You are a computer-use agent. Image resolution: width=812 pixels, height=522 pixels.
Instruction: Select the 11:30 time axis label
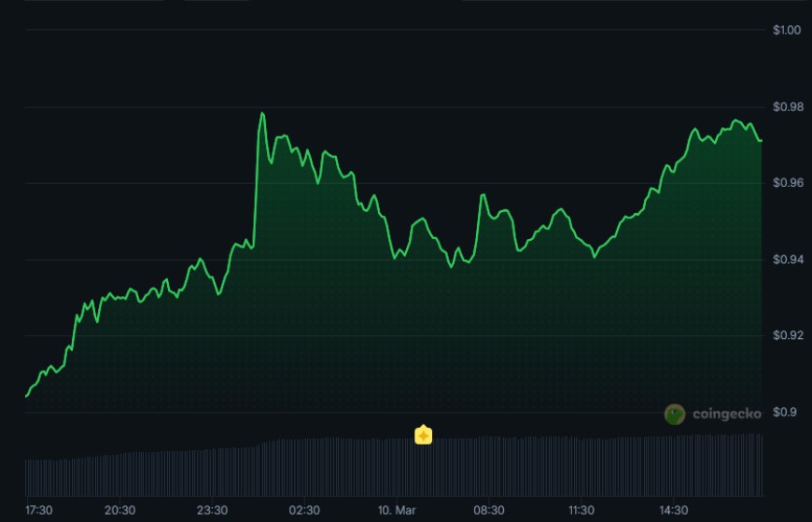pyautogui.click(x=581, y=510)
